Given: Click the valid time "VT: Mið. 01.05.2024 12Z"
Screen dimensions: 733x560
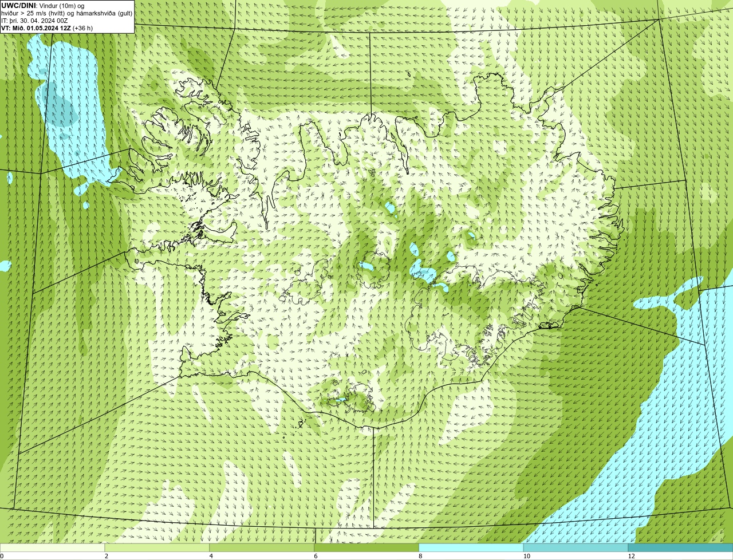Looking at the screenshot, I should pos(36,28).
